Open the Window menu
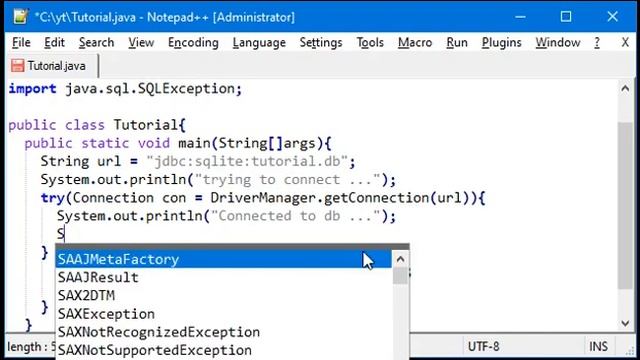 click(x=558, y=42)
